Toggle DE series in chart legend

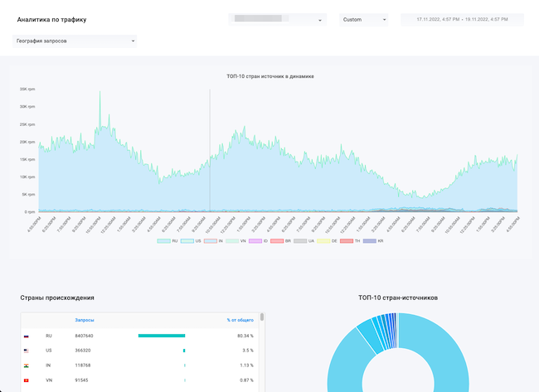pyautogui.click(x=323, y=240)
